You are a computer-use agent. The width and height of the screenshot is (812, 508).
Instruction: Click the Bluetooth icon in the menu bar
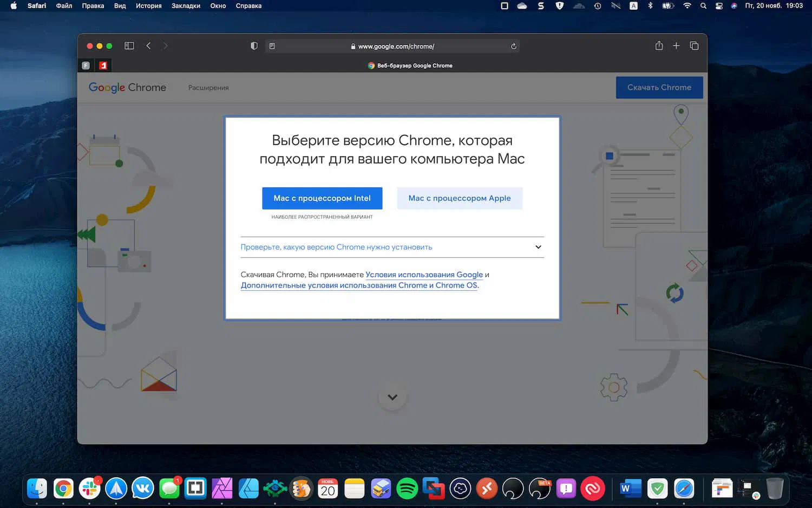[x=651, y=6]
